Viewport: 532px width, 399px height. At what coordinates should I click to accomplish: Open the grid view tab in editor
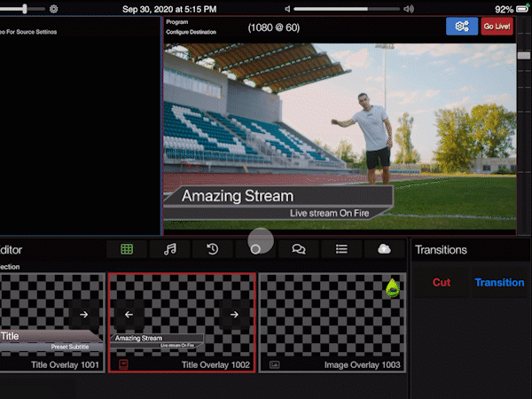pos(127,249)
